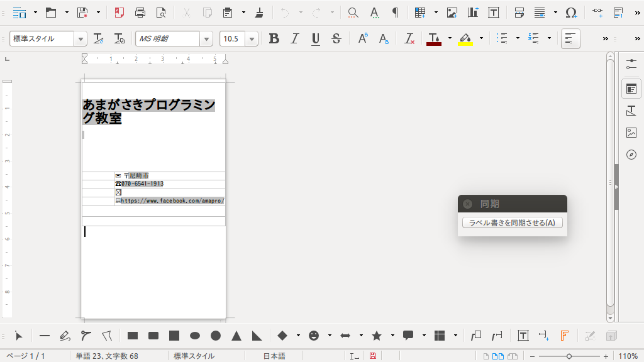Export directly as PDF
Image resolution: width=644 pixels, height=362 pixels.
(119, 13)
